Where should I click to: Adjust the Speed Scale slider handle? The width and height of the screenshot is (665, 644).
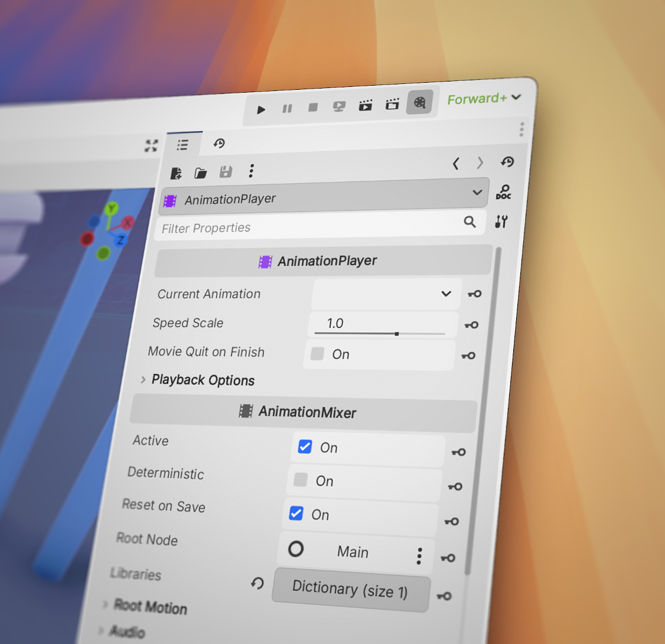point(396,334)
